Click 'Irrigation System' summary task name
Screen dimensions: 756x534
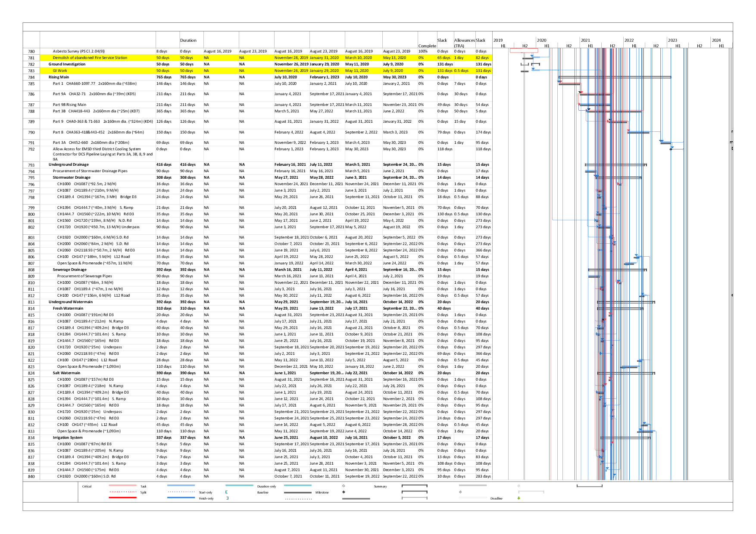68,438
